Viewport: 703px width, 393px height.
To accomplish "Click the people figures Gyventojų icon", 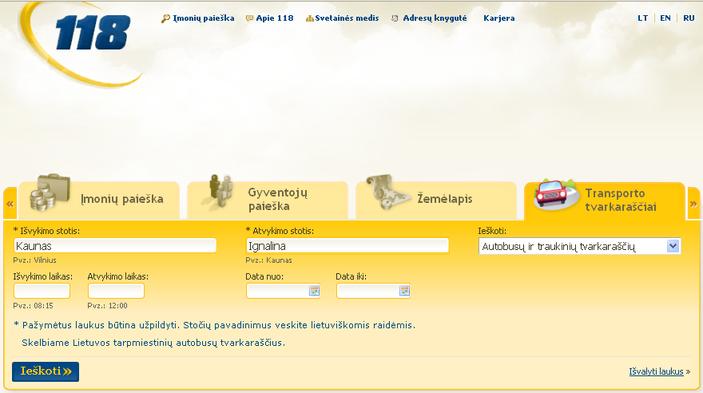I will pos(221,191).
